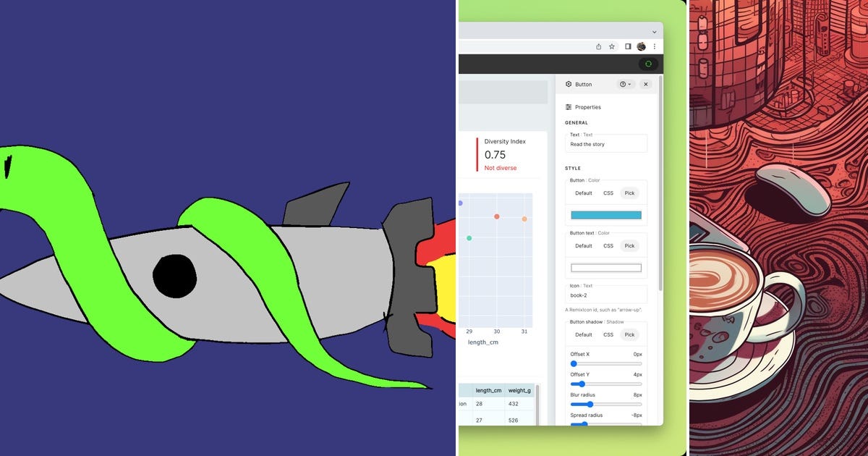Expand the chevron at the top of the window
This screenshot has height=456, width=868.
coord(654,32)
